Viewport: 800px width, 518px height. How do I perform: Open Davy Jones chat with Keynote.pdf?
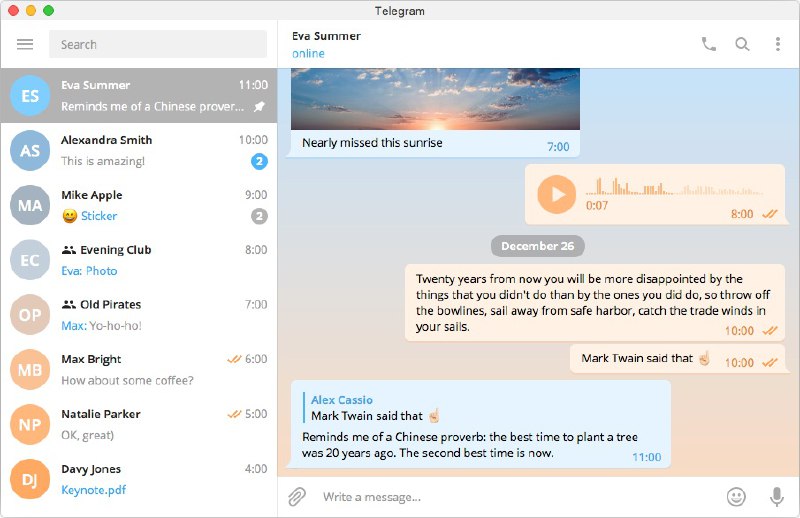139,479
